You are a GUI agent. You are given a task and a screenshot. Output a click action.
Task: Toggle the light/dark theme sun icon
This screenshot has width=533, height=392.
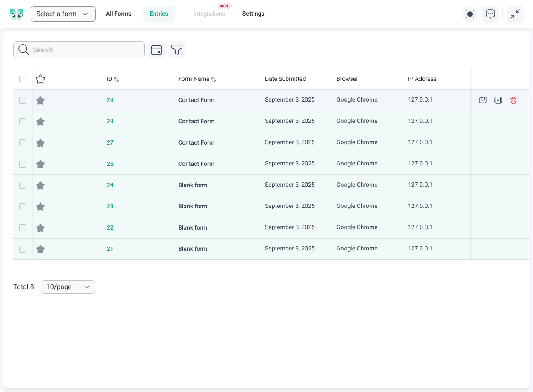click(470, 14)
